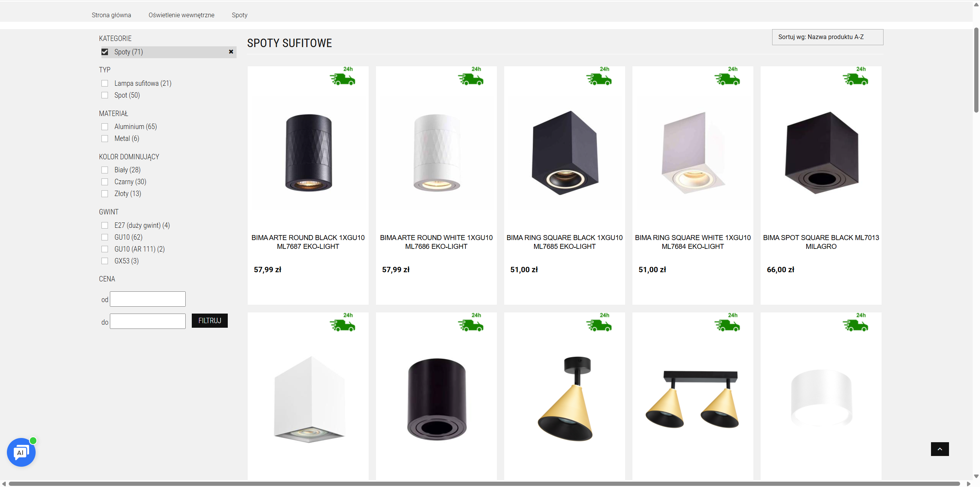Open Oświetlenie wewnętrzne breadcrumb link
Image resolution: width=980 pixels, height=487 pixels.
coord(181,15)
